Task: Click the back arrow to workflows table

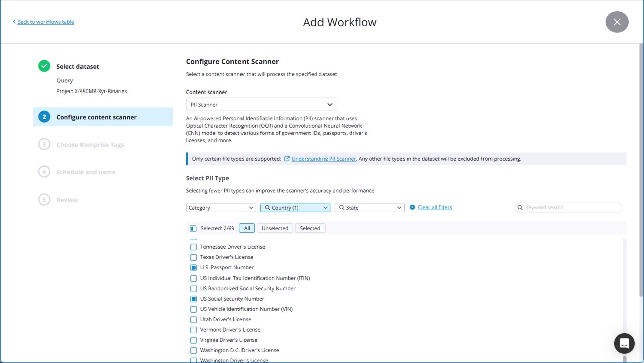Action: click(14, 22)
